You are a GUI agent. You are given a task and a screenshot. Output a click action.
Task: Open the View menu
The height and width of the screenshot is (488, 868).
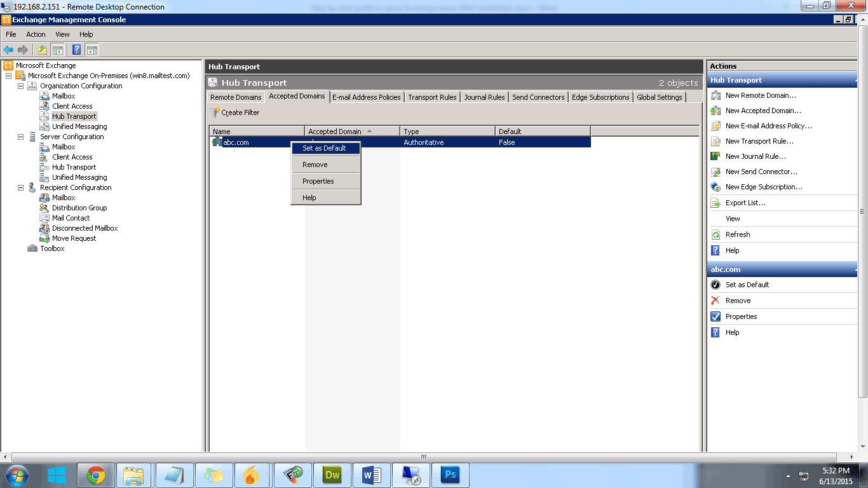coord(62,34)
